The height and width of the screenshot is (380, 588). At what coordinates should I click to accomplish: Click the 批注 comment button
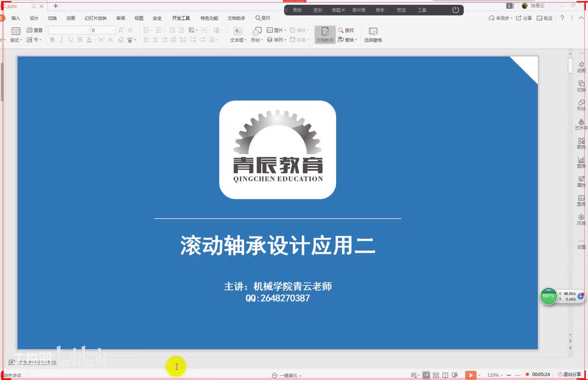pos(545,18)
